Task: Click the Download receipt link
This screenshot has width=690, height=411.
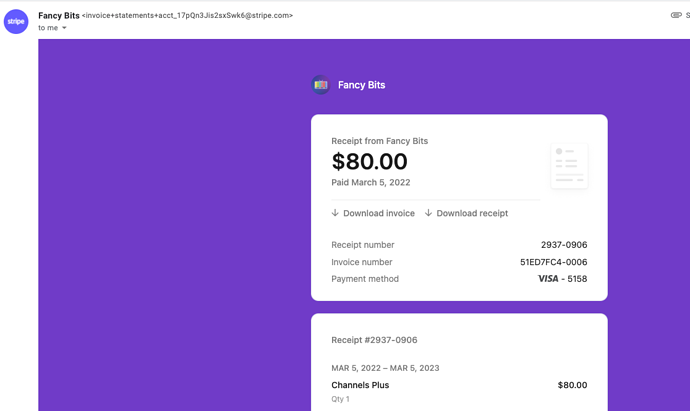Action: tap(466, 213)
